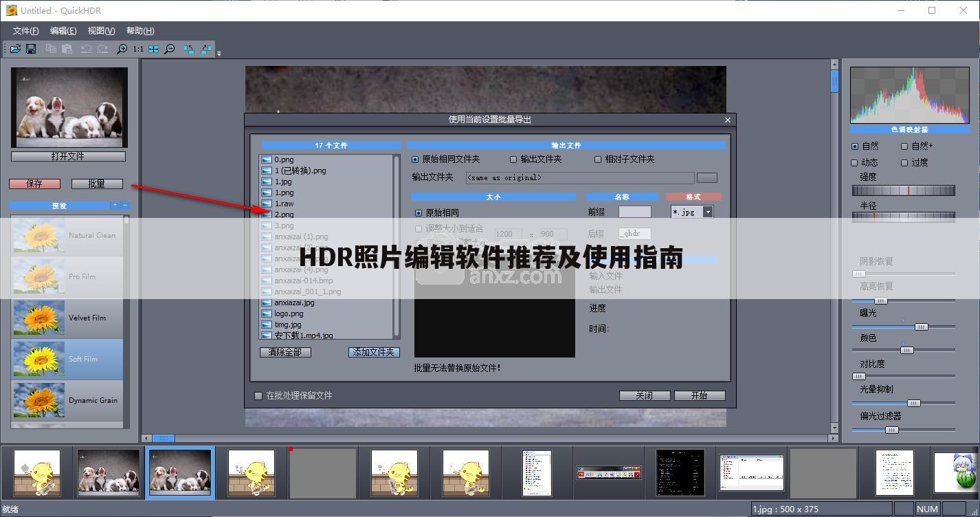
Task: Click the Copy icon in the toolbar
Action: [x=51, y=49]
